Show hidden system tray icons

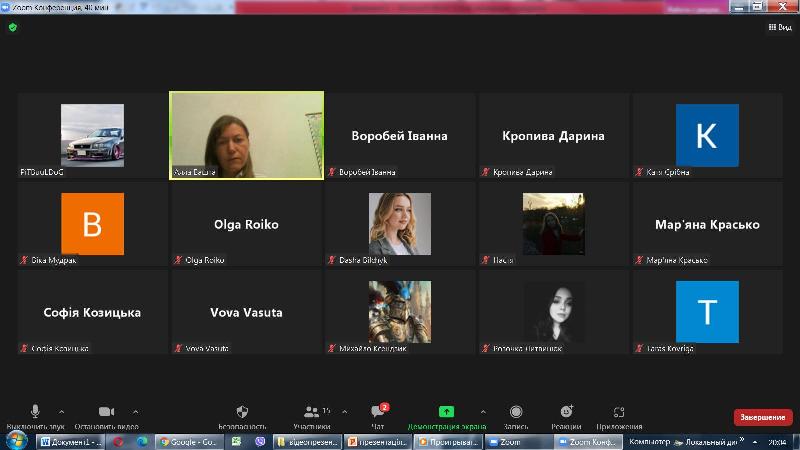click(755, 442)
